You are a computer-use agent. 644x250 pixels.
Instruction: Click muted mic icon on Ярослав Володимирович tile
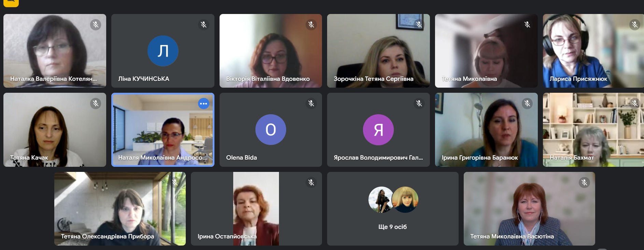pos(419,103)
